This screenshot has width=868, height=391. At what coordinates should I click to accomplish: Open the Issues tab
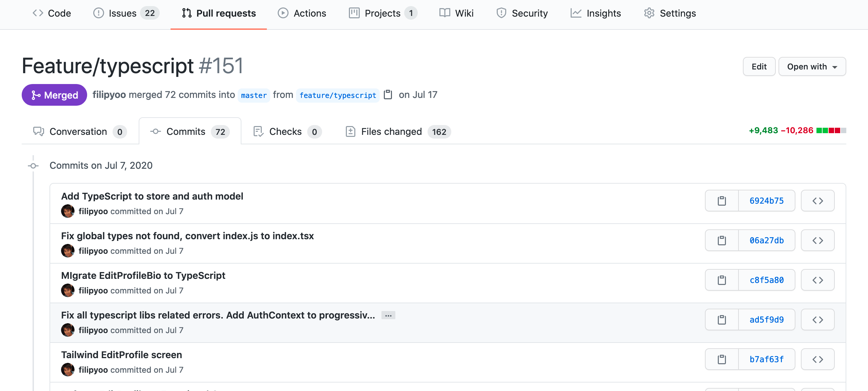coord(126,13)
